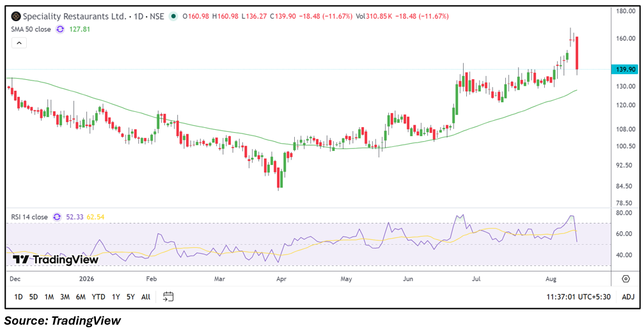Click the Speciality Restaurants company logo icon
This screenshot has width=644, height=333.
click(x=15, y=17)
